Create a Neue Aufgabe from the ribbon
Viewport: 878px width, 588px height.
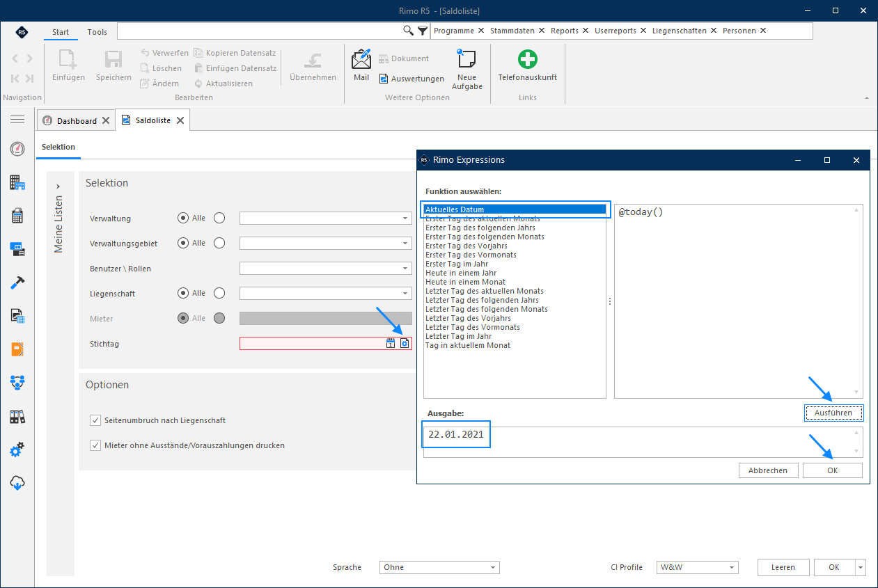[x=467, y=70]
